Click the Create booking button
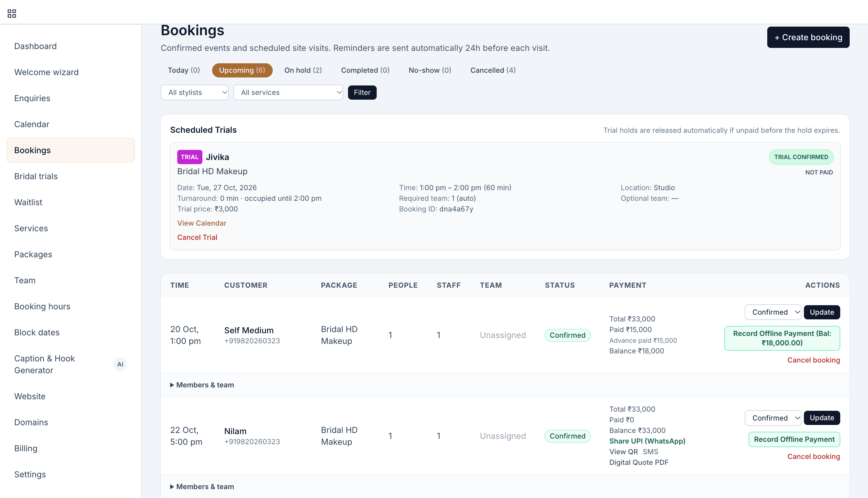868x498 pixels. pos(808,37)
